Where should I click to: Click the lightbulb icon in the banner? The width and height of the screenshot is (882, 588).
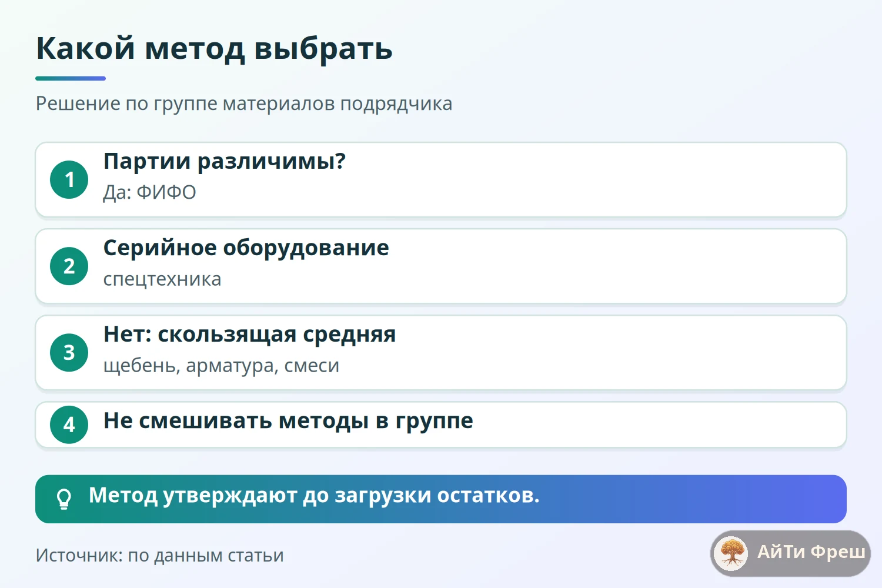coord(64,499)
